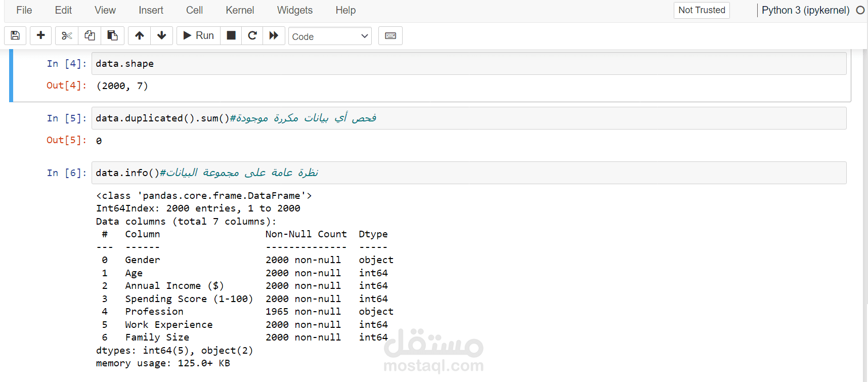The image size is (868, 382).
Task: Open the Insert menu
Action: point(151,10)
